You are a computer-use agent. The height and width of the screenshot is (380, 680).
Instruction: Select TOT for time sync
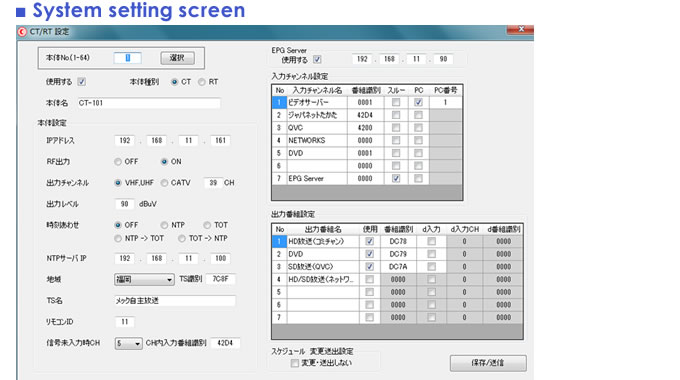coord(207,225)
